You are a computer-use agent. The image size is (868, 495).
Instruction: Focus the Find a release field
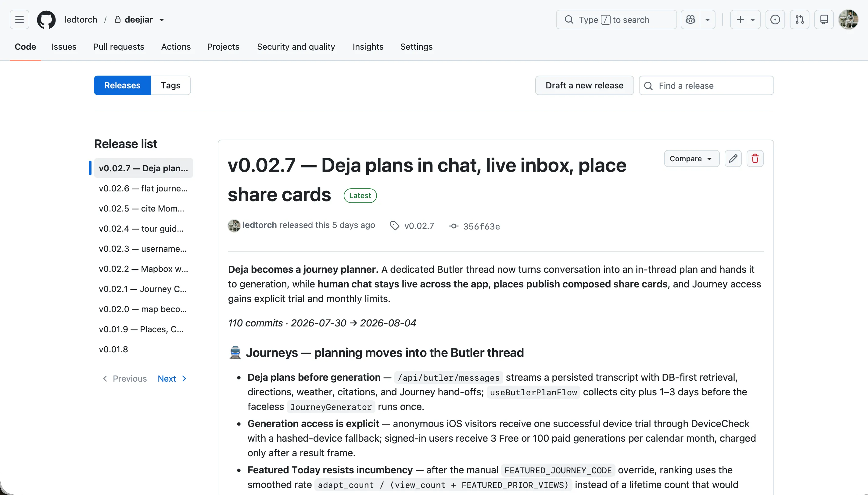(706, 85)
